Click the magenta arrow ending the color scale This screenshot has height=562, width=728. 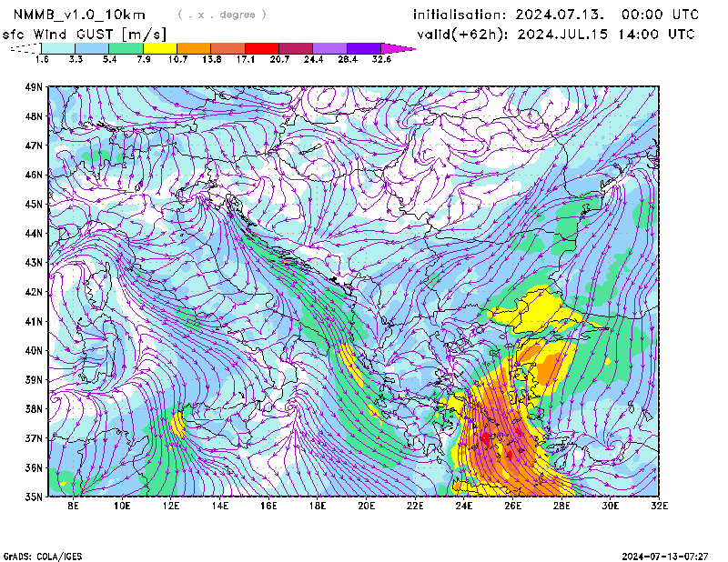pos(398,48)
